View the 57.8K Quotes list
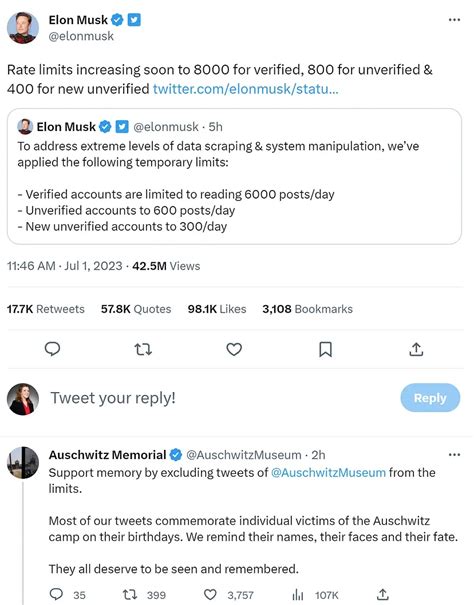Screen dimensions: 474x605 tap(136, 309)
